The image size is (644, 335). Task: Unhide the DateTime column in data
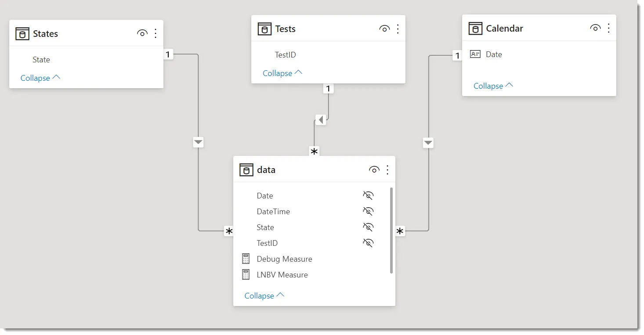[x=368, y=212]
